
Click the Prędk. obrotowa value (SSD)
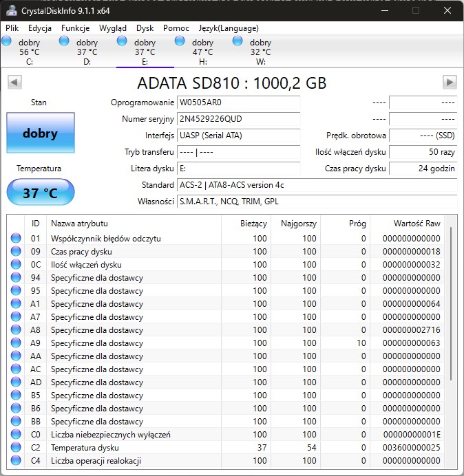pyautogui.click(x=423, y=136)
